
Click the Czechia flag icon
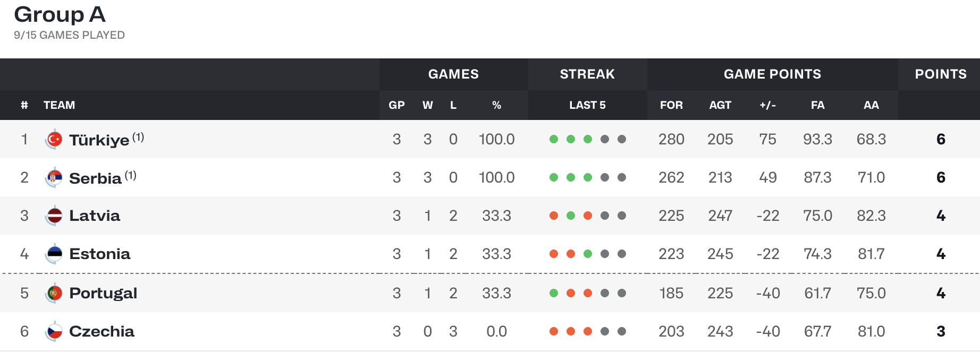(54, 331)
